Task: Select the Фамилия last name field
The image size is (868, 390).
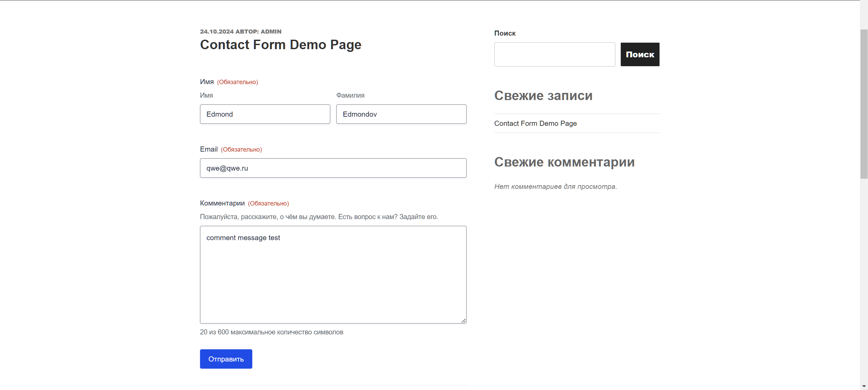Action: [x=401, y=114]
